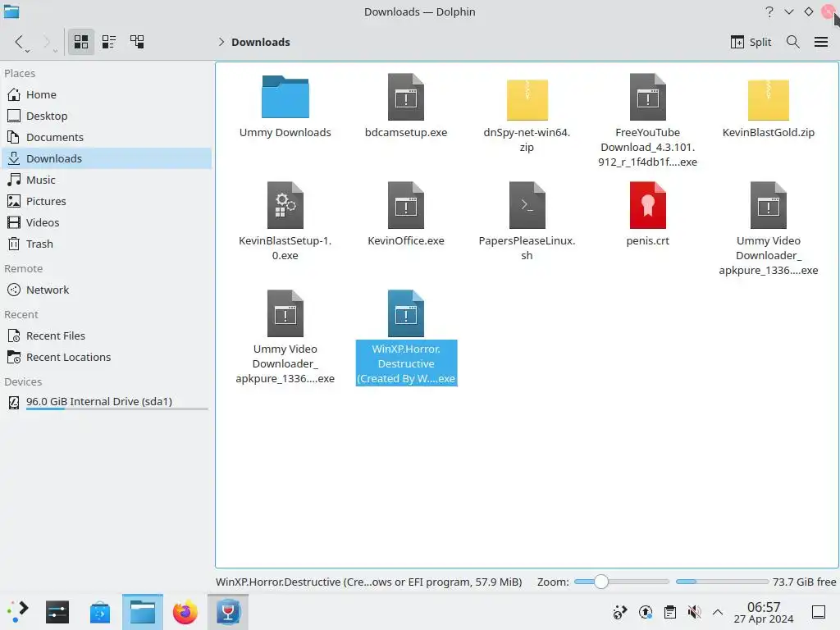Adjust the Zoom slider handle
The width and height of the screenshot is (840, 630).
pyautogui.click(x=601, y=582)
